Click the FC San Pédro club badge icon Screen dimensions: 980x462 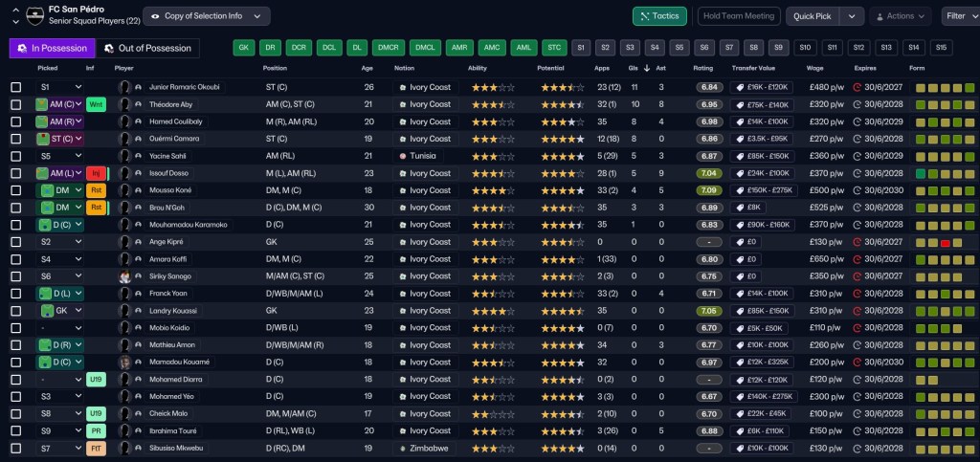(x=35, y=15)
